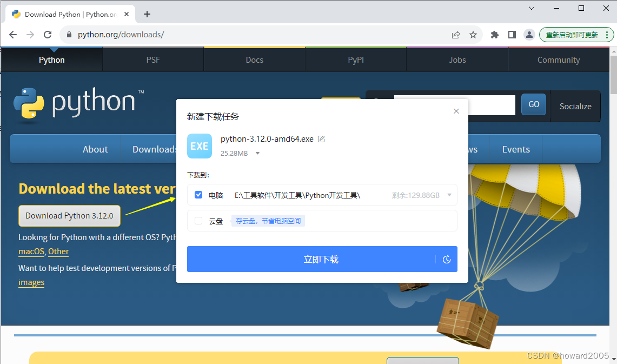
Task: Click the GO search button
Action: coord(534,104)
